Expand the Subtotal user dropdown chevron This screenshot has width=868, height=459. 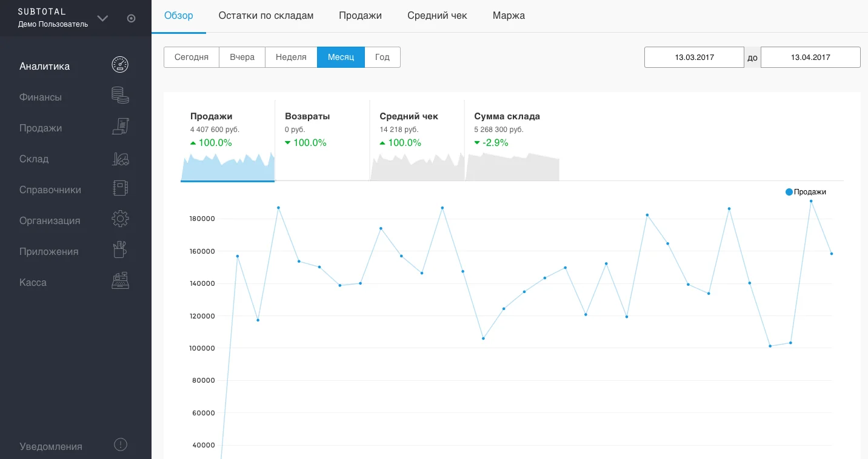102,18
